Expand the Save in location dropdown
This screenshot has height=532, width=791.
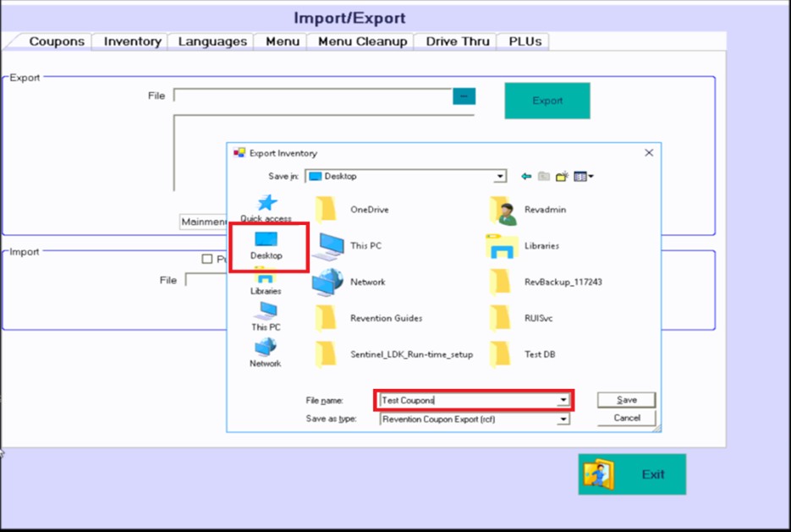pos(500,177)
